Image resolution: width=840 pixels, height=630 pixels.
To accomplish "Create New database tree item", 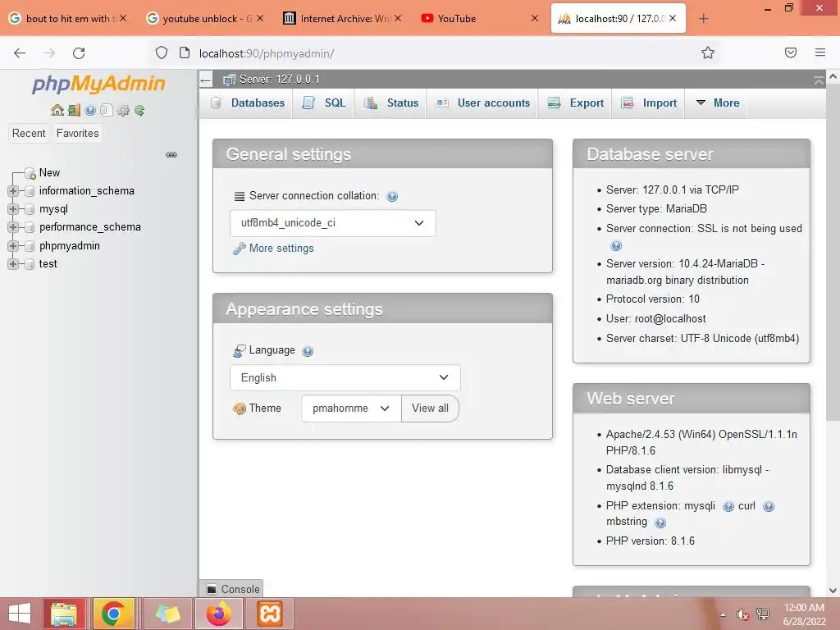I will point(49,173).
